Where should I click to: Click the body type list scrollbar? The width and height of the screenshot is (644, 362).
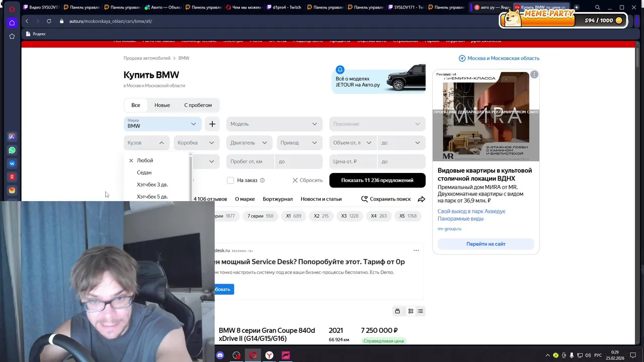(191, 177)
